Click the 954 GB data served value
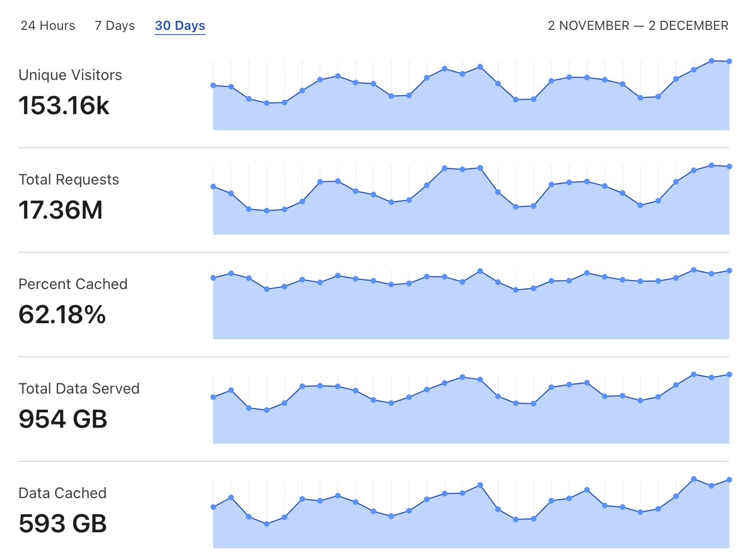The height and width of the screenshot is (560, 740). click(63, 419)
